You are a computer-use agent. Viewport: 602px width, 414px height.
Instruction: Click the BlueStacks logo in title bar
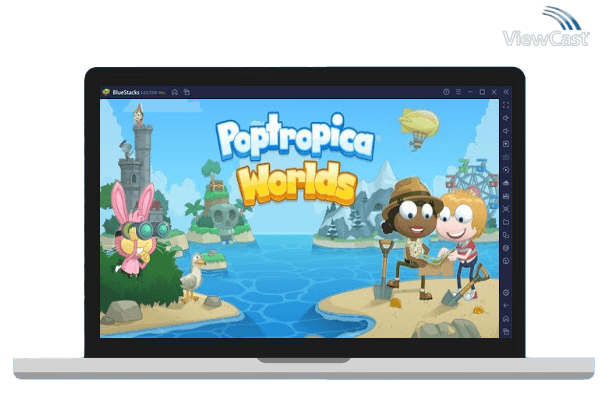[x=106, y=92]
